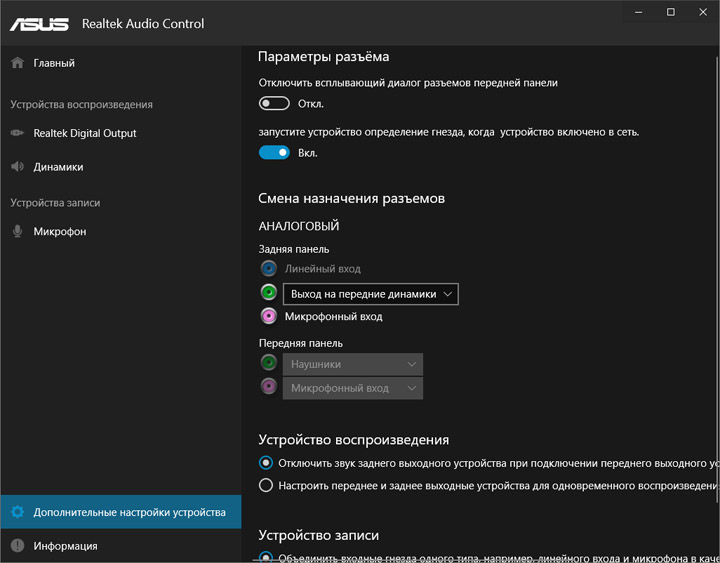Click the microphone icon next to Микрофон

(x=17, y=231)
